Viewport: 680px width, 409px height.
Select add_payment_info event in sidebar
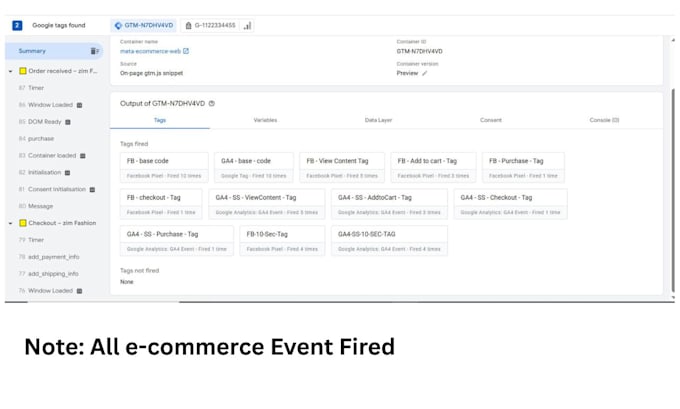click(x=53, y=257)
